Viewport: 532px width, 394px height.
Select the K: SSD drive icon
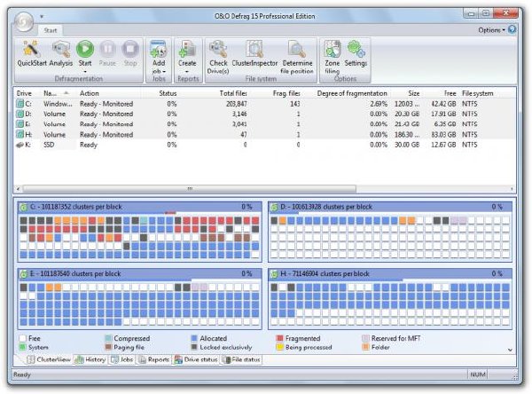[x=20, y=145]
